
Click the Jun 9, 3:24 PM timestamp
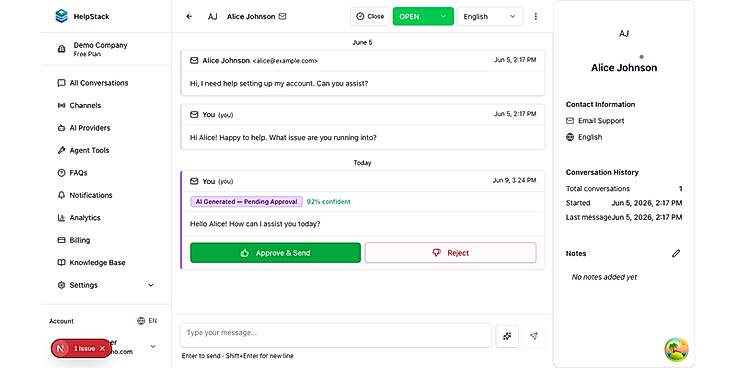click(x=514, y=181)
